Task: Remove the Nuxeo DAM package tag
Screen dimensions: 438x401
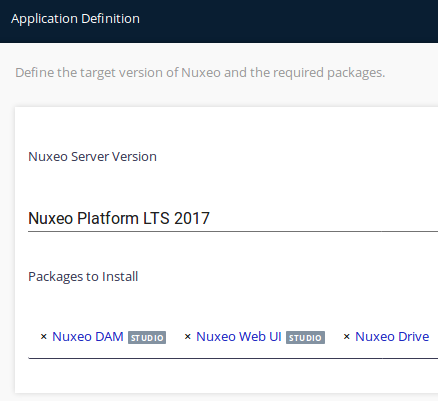Action: pos(43,337)
